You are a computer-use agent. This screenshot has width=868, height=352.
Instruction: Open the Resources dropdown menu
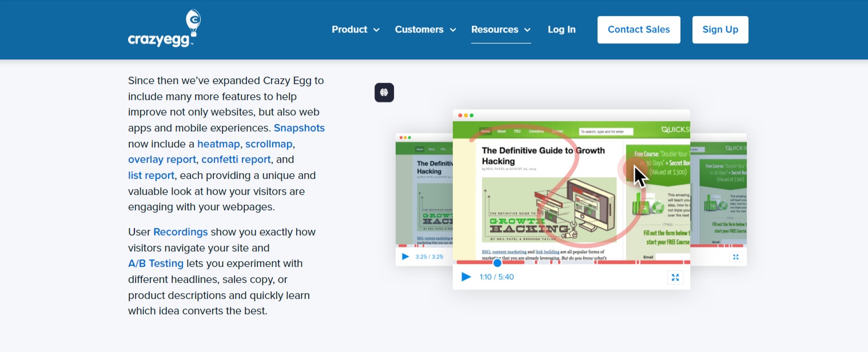click(x=501, y=30)
